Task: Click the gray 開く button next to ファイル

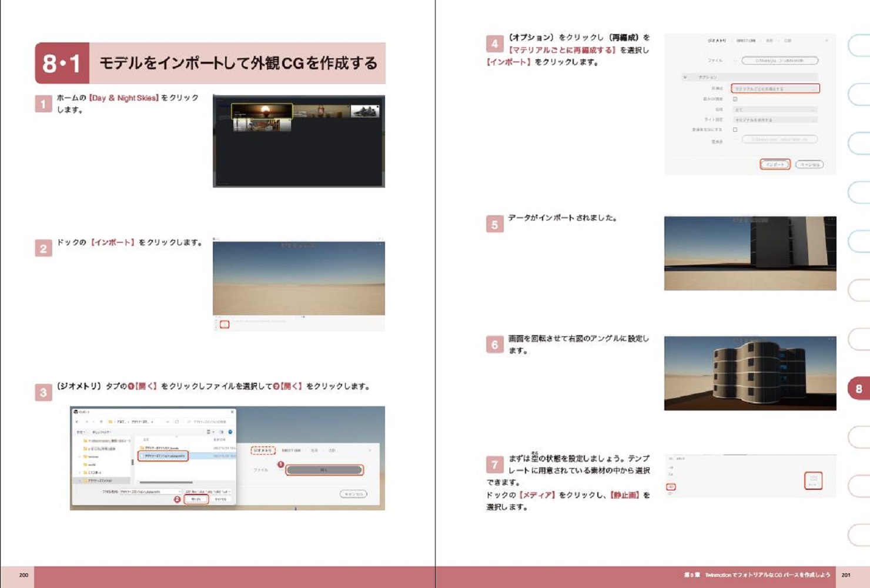Action: [324, 470]
